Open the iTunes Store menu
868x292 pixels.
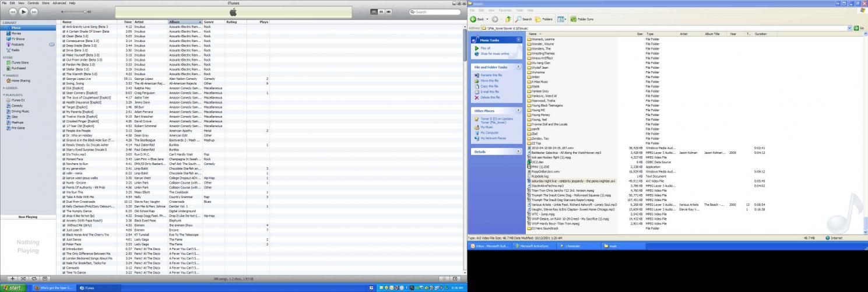[45, 3]
